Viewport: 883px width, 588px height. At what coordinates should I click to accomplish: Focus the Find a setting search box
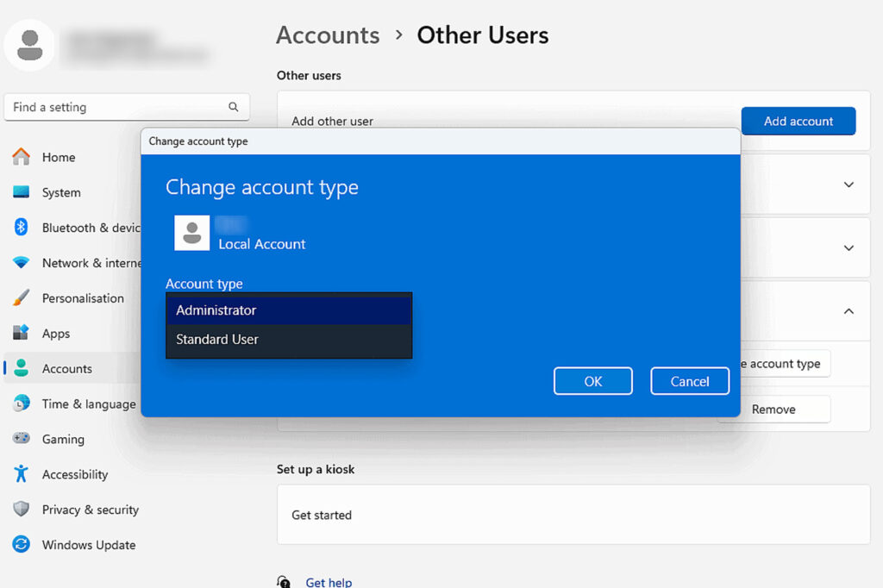tap(127, 107)
